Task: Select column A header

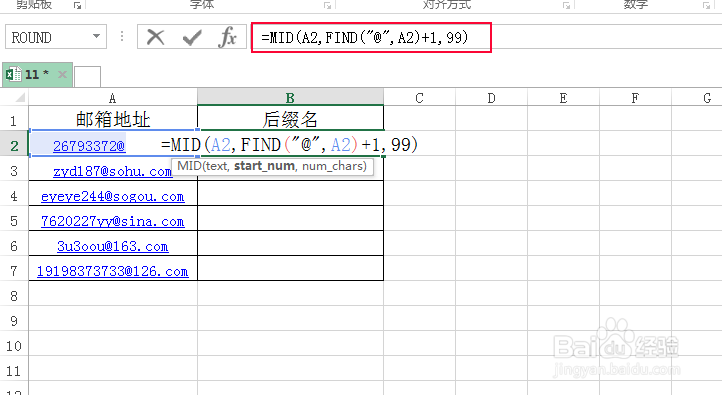Action: click(113, 97)
